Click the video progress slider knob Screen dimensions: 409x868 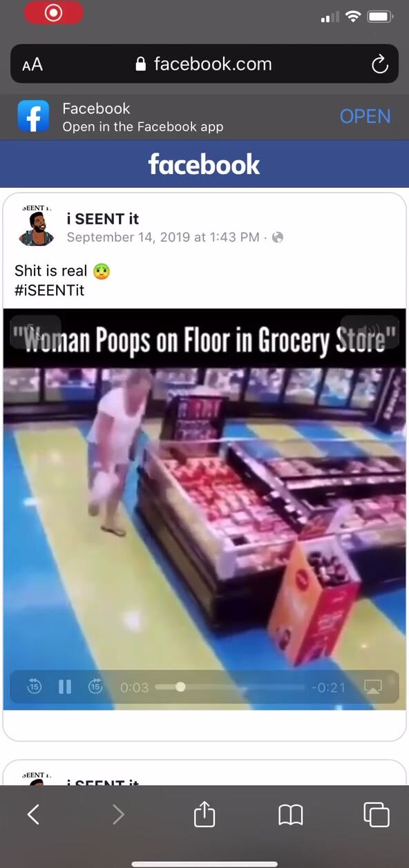(180, 687)
